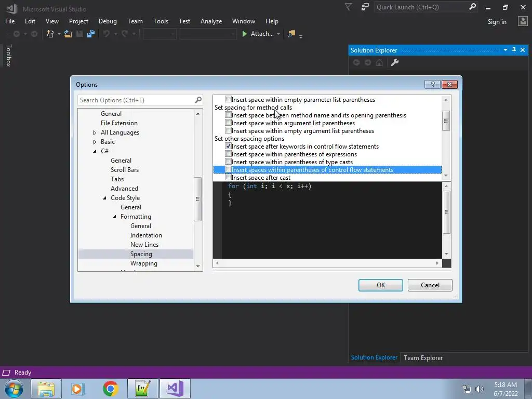Viewport: 532px width, 399px height.
Task: Check 'Insert space within parentheses of expressions'
Action: 229,154
